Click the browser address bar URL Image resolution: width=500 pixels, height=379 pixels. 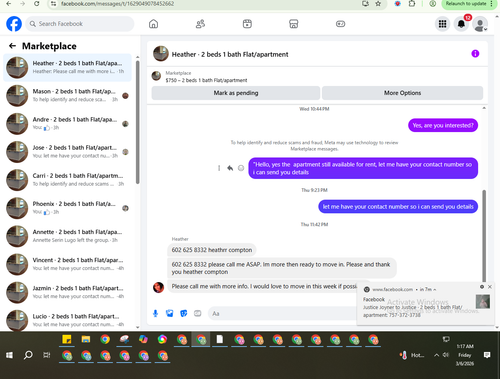coord(117,4)
